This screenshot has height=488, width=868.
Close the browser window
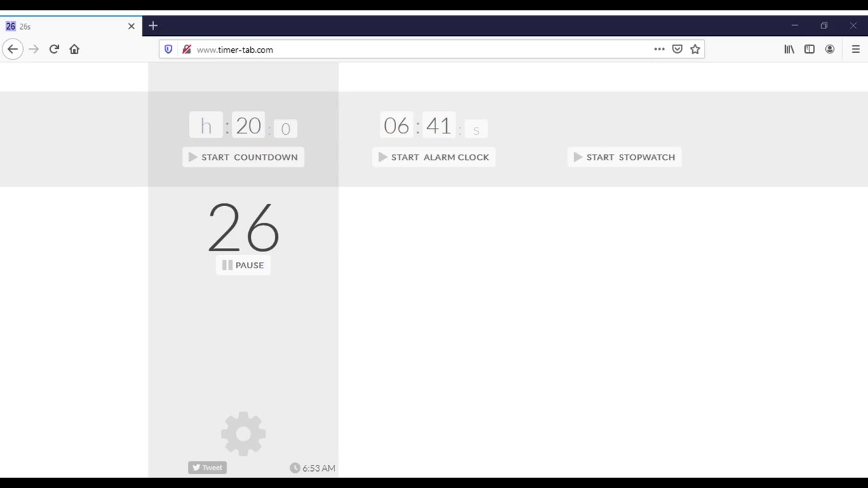[x=853, y=26]
